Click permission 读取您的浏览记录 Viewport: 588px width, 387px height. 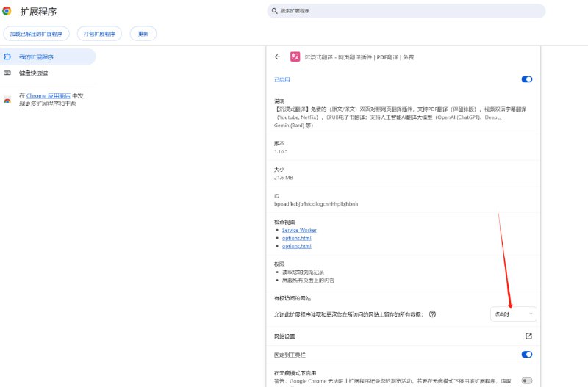point(303,272)
